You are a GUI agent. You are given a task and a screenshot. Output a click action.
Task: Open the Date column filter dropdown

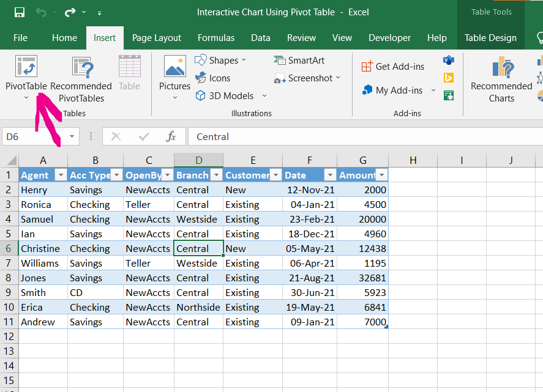[x=329, y=176]
